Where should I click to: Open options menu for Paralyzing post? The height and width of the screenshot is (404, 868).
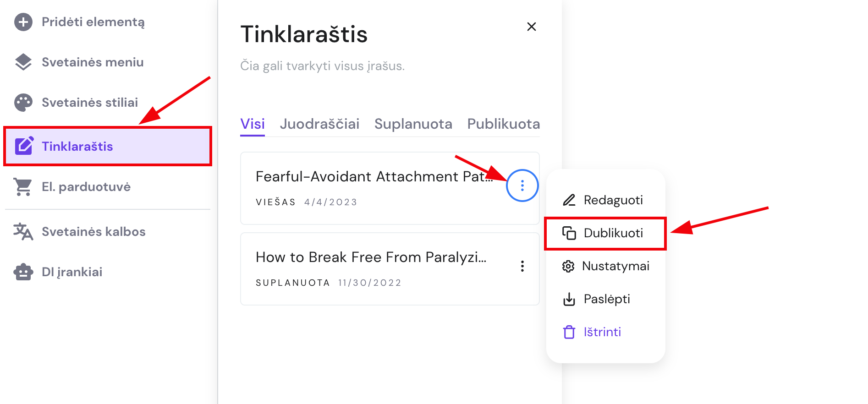click(x=522, y=266)
